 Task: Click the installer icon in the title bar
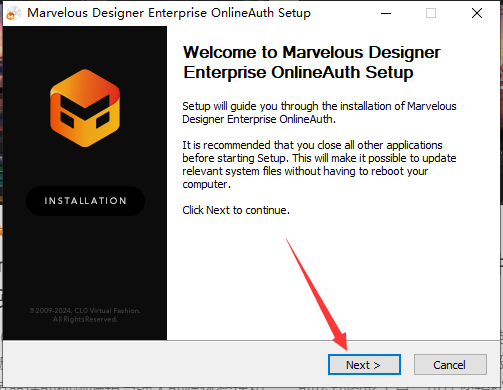pyautogui.click(x=13, y=13)
